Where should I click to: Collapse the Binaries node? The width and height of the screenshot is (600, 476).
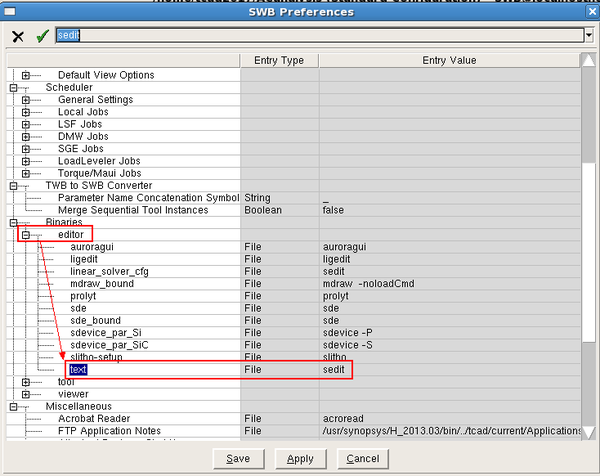click(13, 222)
